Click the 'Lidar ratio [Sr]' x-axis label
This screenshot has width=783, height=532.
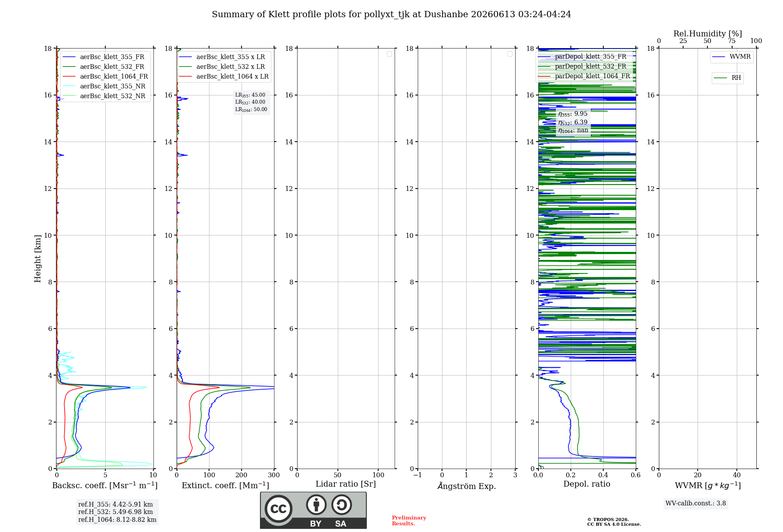tap(346, 484)
